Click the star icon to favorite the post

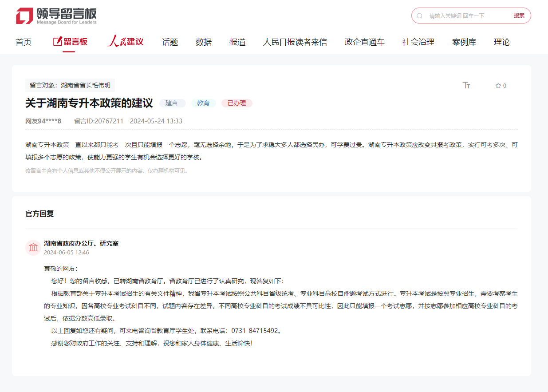[x=497, y=86]
